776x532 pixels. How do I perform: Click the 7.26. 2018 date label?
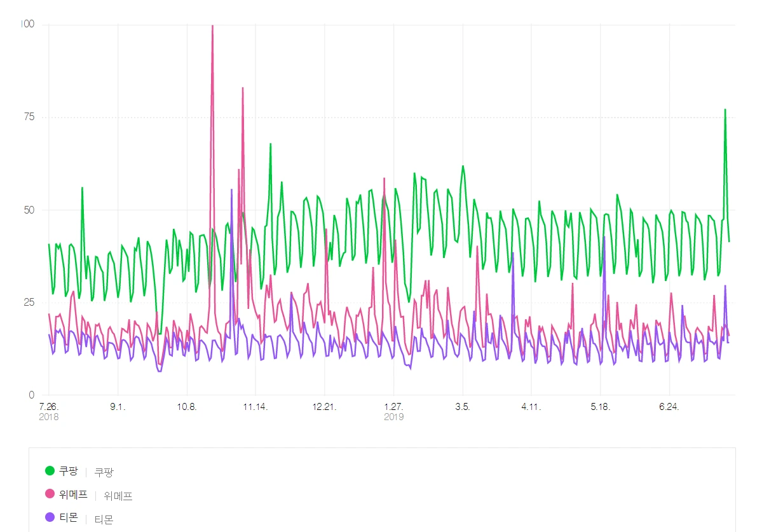[x=49, y=412]
